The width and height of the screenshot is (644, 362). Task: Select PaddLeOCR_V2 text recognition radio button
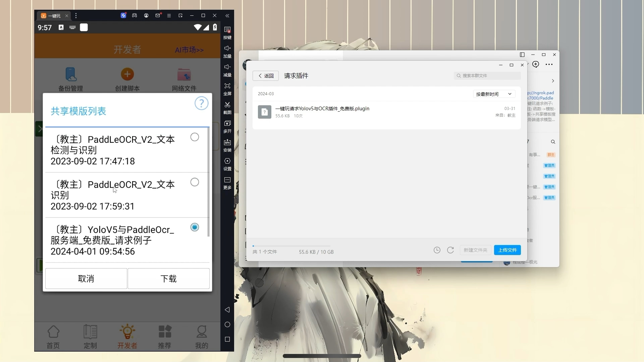click(x=195, y=182)
